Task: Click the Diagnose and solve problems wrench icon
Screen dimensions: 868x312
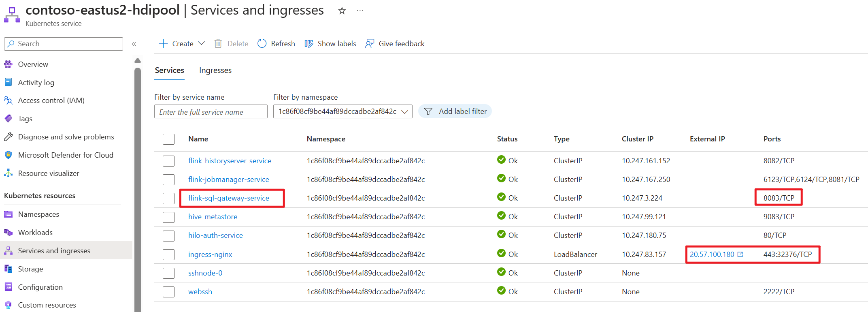Action: click(x=8, y=137)
